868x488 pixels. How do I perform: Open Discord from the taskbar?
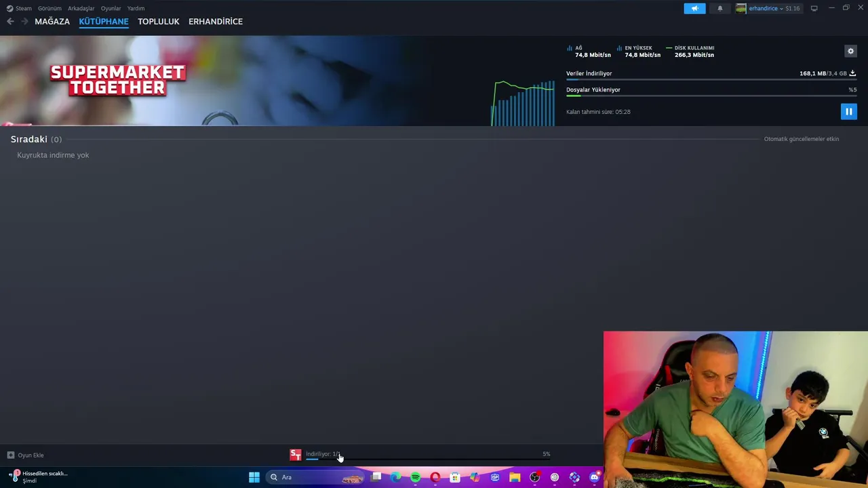click(x=595, y=477)
